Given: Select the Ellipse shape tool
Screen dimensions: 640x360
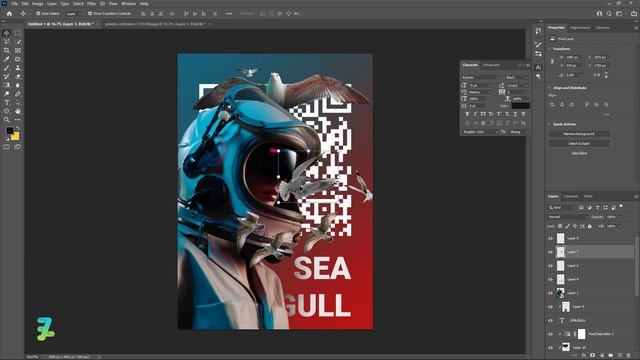Looking at the screenshot, I should 7,111.
